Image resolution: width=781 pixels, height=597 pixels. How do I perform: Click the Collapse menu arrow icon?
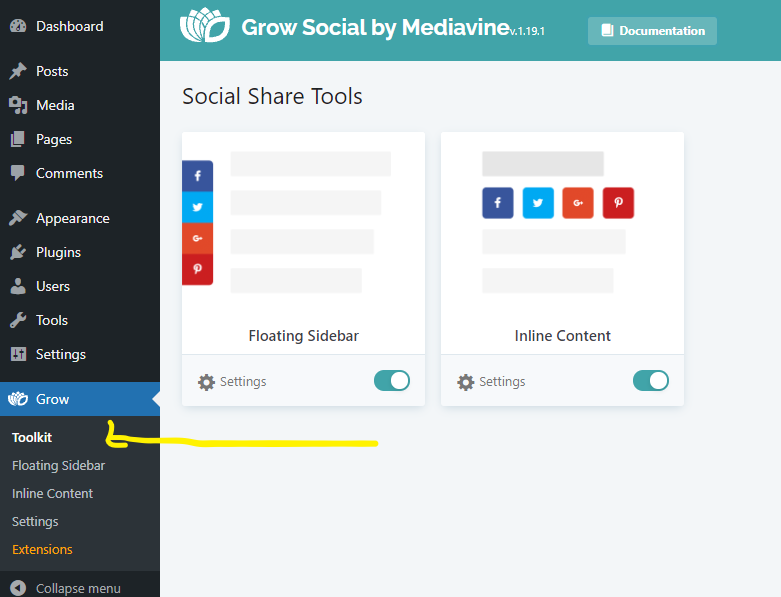pos(18,588)
